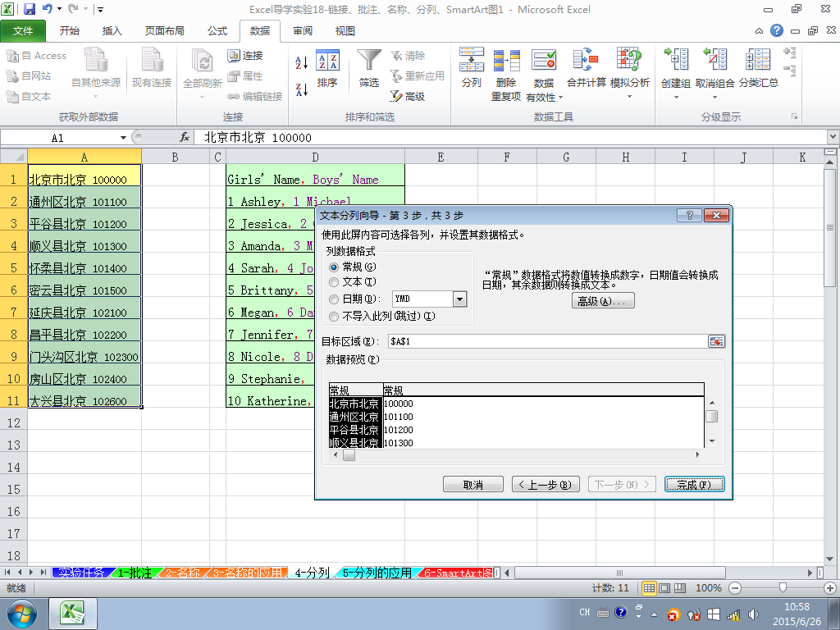Open Connections (连接) in ribbon
Screen dimensions: 840x630
pyautogui.click(x=245, y=56)
